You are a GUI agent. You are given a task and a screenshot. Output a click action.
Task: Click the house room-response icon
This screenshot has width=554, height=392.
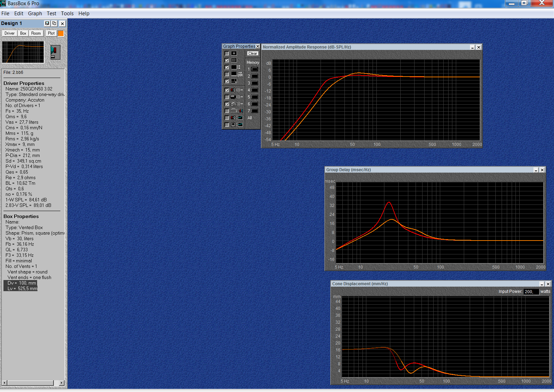click(237, 104)
